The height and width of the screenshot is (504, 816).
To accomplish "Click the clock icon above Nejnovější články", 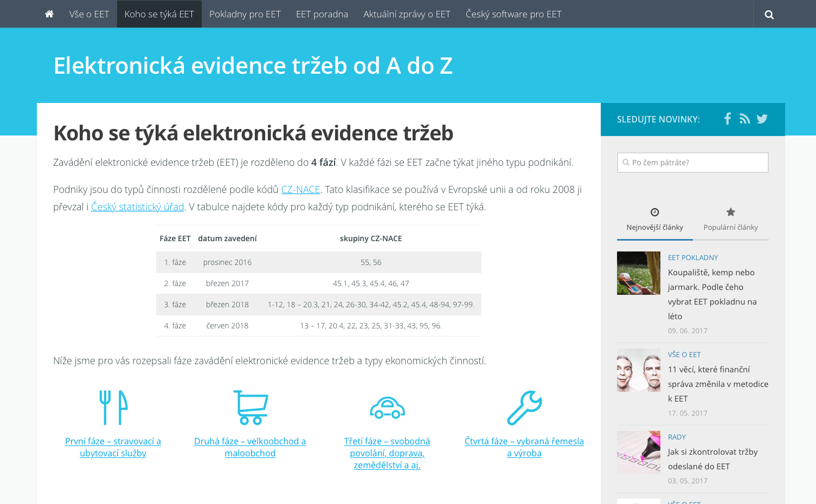I will (x=654, y=212).
